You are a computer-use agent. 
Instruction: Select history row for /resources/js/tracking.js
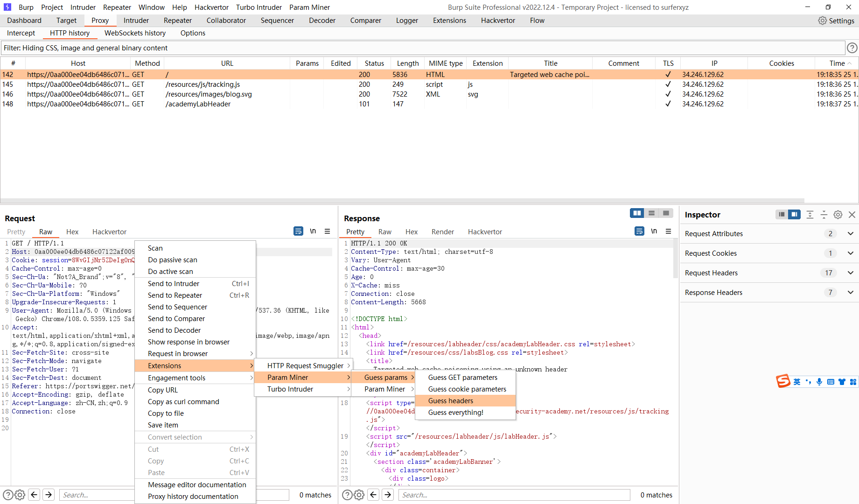[429, 84]
